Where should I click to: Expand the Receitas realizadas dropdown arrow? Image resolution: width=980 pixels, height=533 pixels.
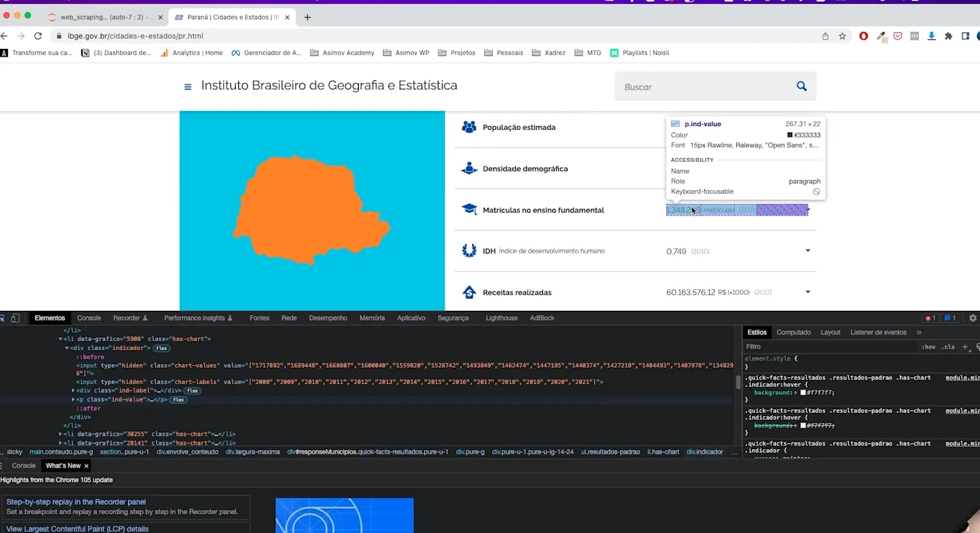point(808,292)
